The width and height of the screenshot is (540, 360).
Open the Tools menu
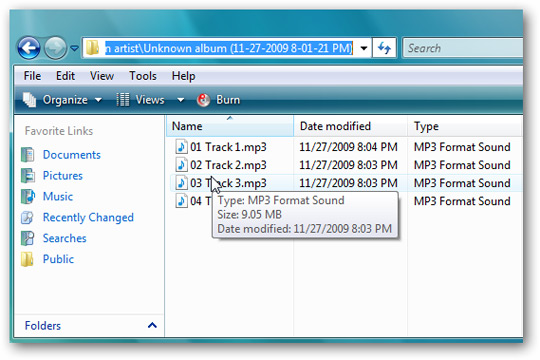tap(143, 76)
